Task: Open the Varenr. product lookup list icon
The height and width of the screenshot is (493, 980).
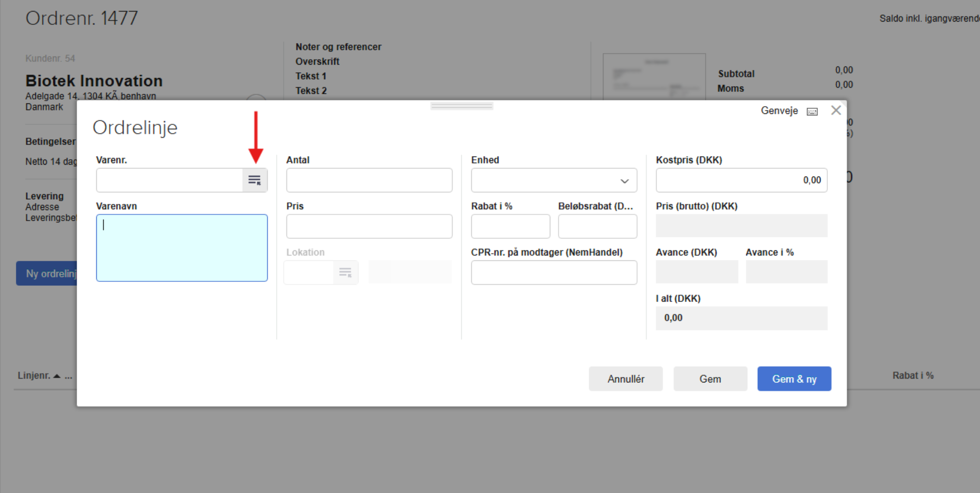Action: 254,180
